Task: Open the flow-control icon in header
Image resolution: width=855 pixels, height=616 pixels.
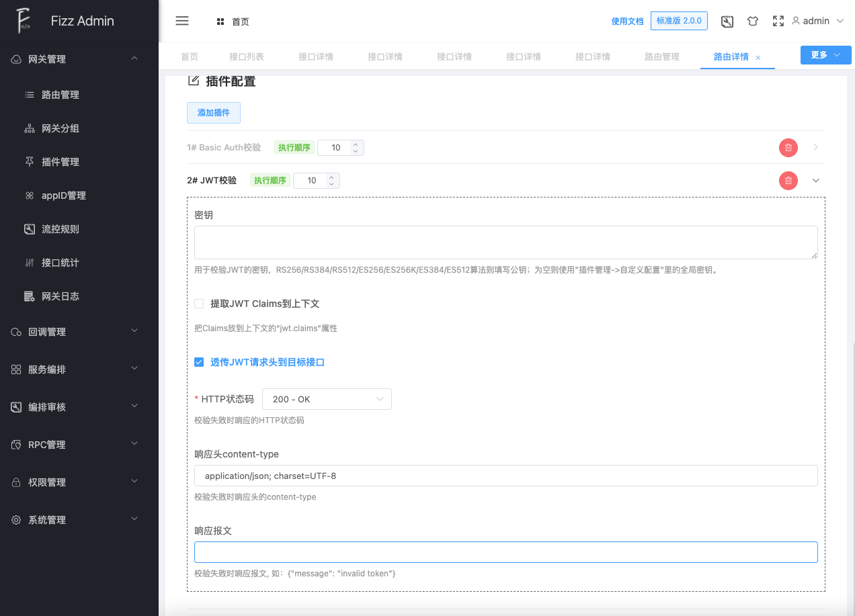Action: 727,21
